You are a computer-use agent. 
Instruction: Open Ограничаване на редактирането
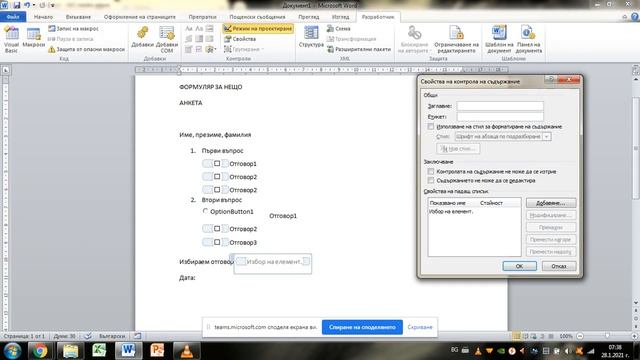456,40
